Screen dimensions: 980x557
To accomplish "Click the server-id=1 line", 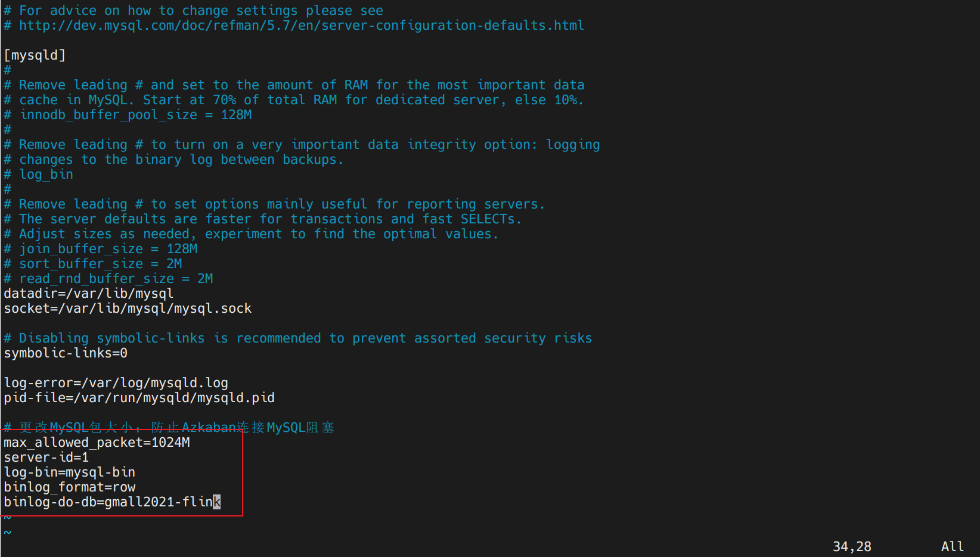I will (46, 458).
